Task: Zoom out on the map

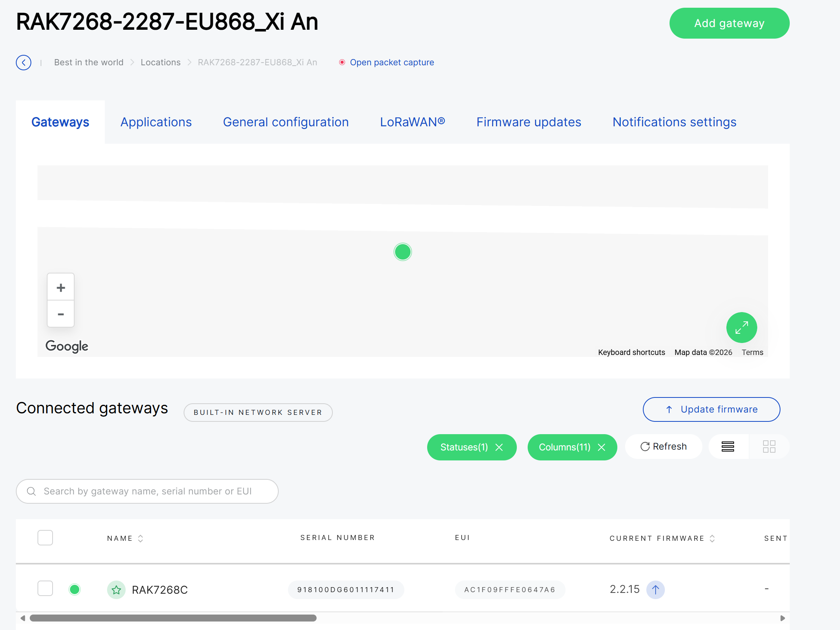Action: pyautogui.click(x=61, y=314)
